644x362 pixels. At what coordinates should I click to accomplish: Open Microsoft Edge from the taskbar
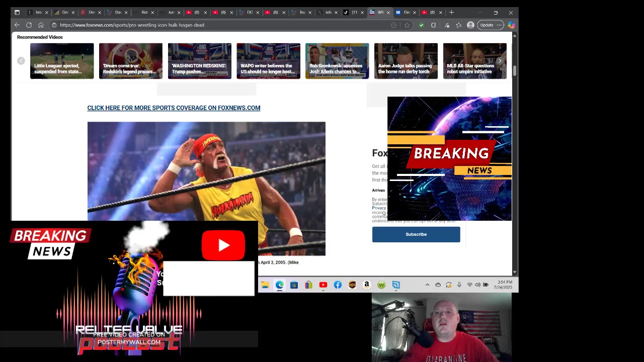click(x=280, y=285)
